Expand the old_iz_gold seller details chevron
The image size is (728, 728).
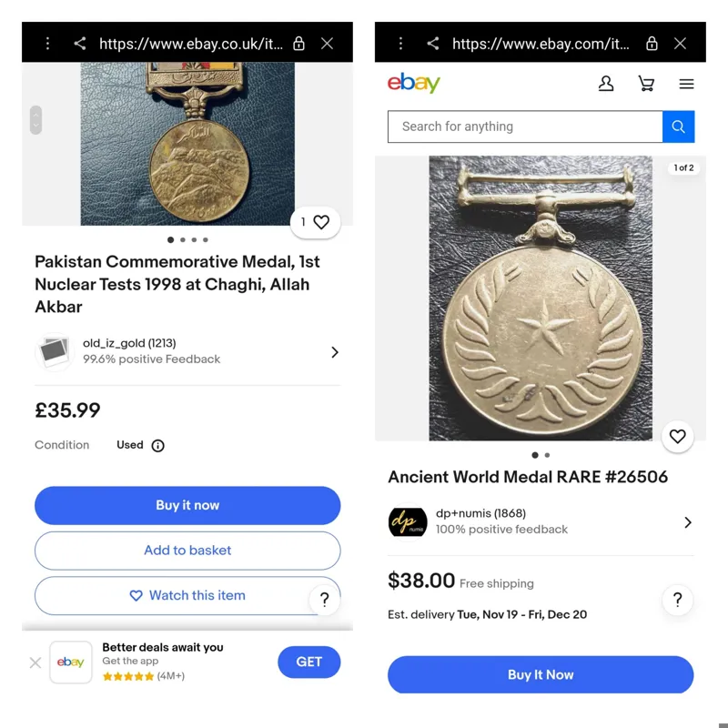(335, 352)
